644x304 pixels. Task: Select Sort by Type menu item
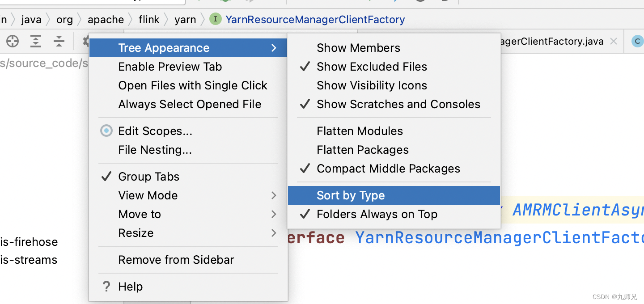[351, 195]
